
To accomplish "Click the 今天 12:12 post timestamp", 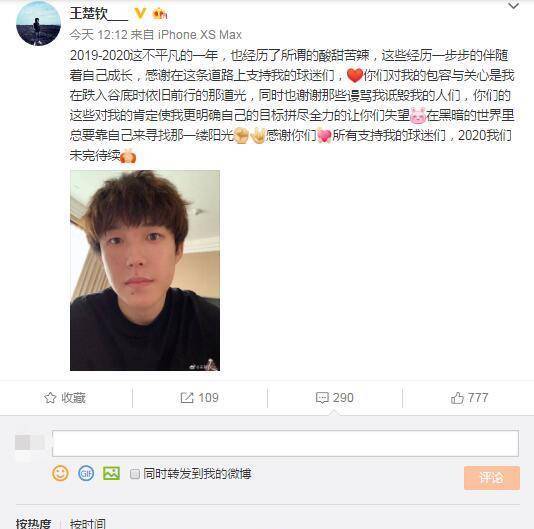I will click(x=98, y=34).
